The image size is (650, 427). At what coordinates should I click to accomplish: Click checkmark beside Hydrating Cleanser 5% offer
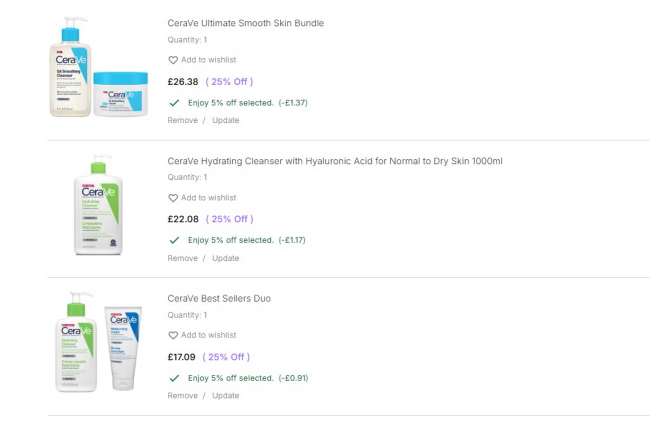pos(174,240)
